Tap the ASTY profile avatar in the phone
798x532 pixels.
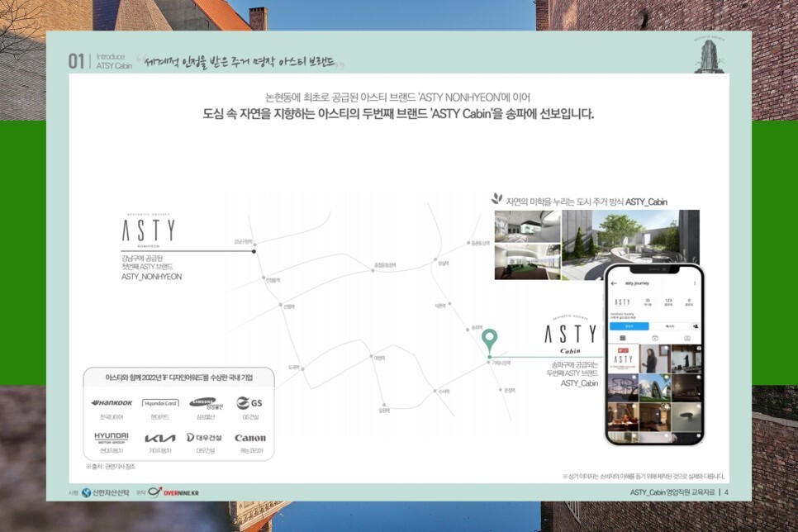(622, 302)
